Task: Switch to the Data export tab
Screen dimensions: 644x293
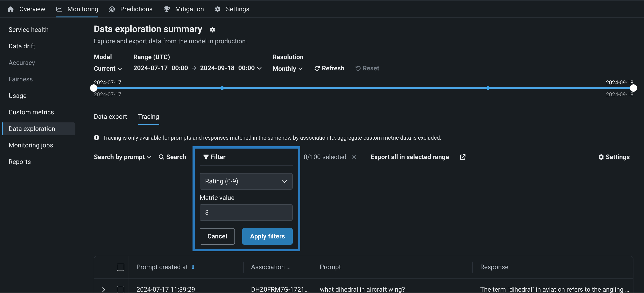Action: coord(110,116)
